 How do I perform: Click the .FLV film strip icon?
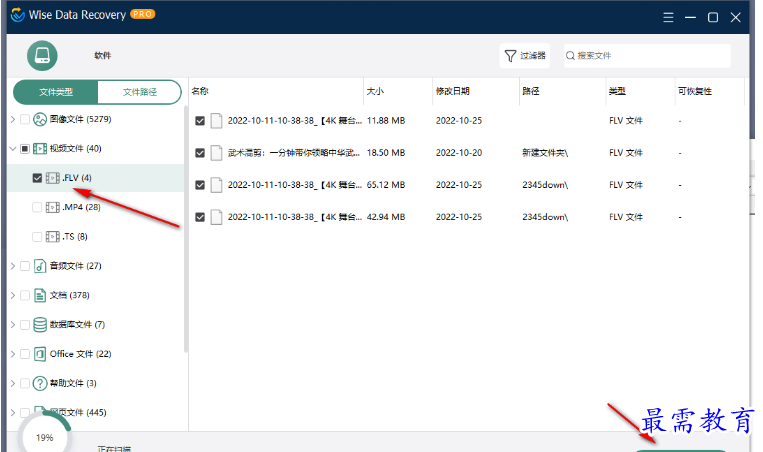tap(53, 178)
